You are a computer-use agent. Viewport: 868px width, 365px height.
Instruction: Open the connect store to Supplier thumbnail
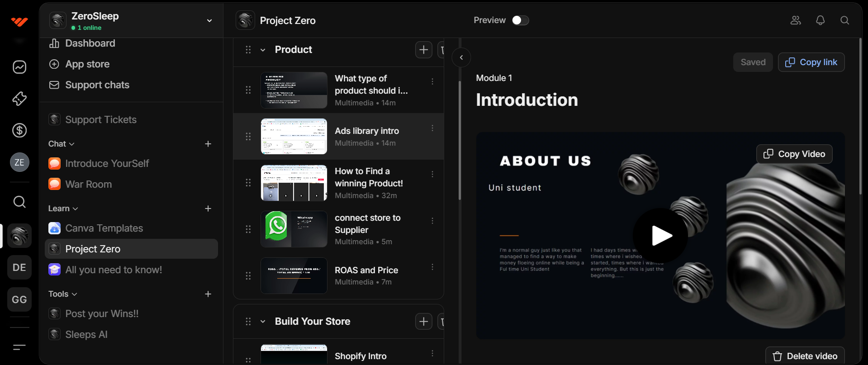(294, 229)
